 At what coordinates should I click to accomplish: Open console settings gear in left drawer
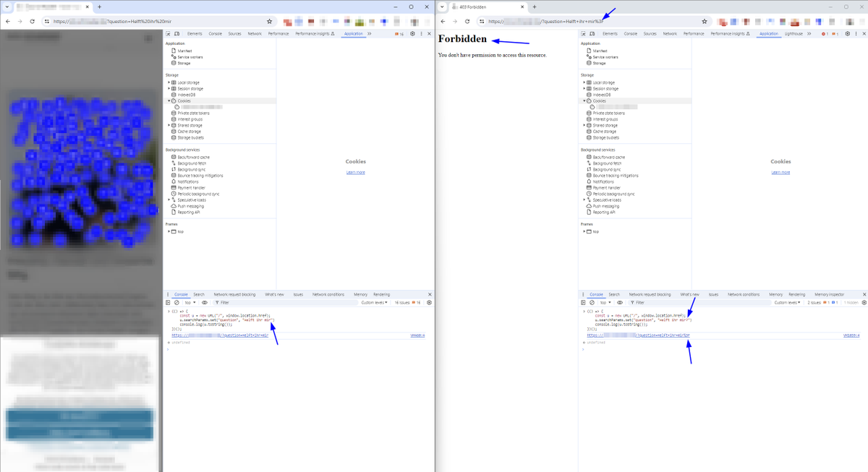point(429,303)
